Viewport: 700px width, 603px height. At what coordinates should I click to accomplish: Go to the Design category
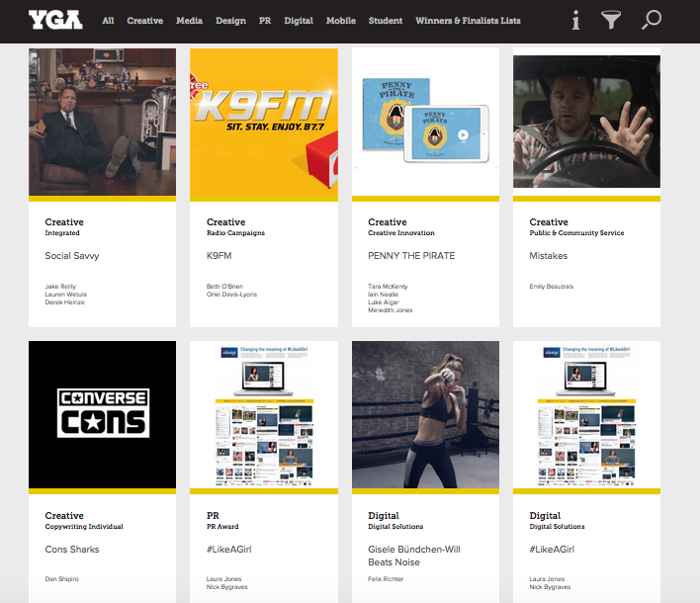click(230, 21)
